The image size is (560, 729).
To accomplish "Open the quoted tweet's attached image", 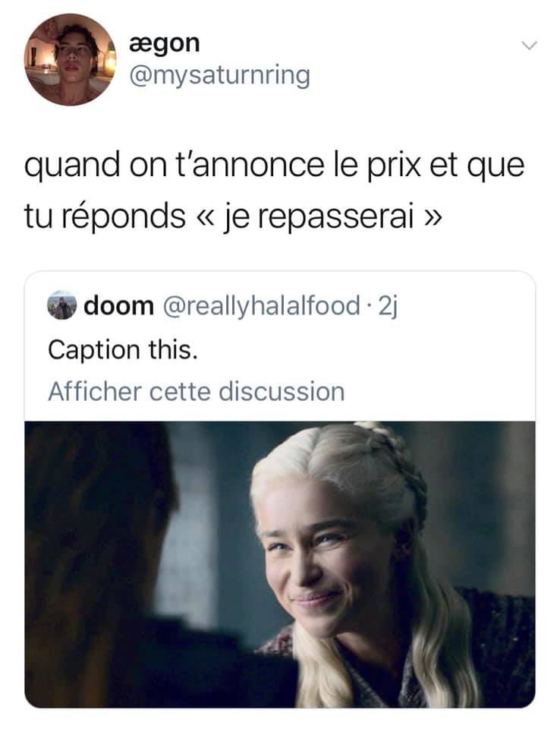I will [280, 564].
